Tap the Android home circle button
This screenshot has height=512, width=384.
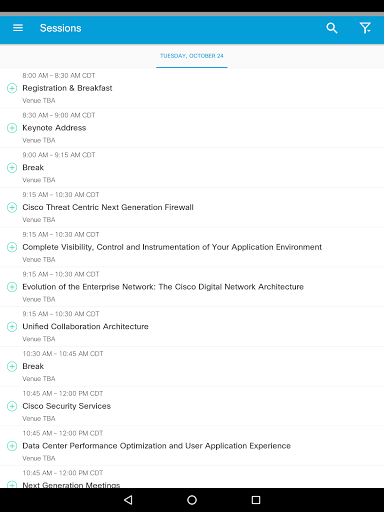[192, 500]
